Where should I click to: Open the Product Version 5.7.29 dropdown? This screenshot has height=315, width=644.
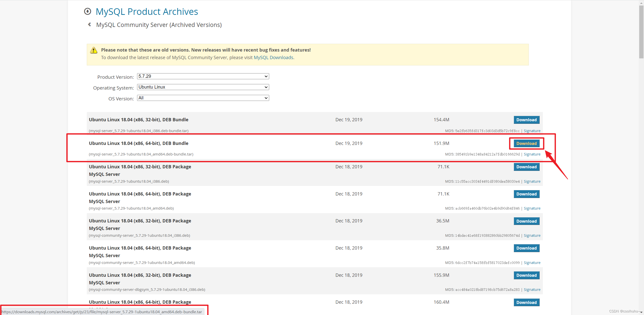pyautogui.click(x=203, y=76)
